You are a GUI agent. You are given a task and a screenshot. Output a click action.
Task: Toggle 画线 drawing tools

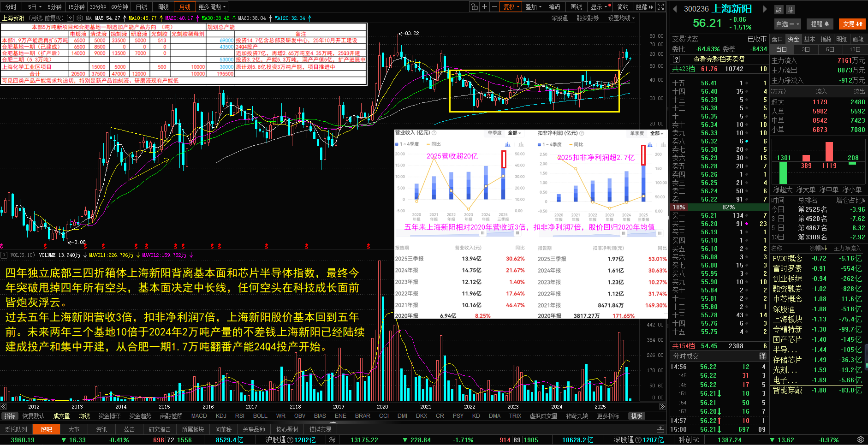(x=576, y=7)
